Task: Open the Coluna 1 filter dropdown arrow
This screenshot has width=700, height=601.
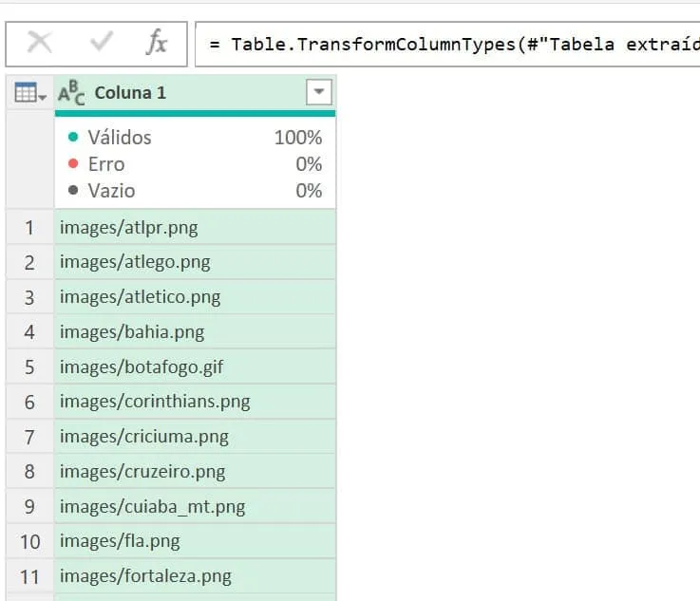Action: [319, 92]
